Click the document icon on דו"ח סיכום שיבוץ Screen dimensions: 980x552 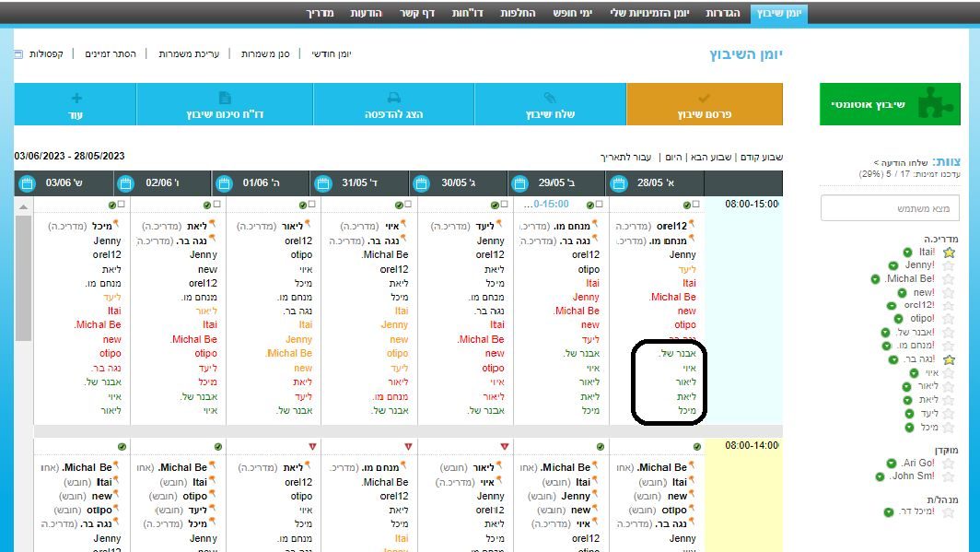(x=225, y=98)
